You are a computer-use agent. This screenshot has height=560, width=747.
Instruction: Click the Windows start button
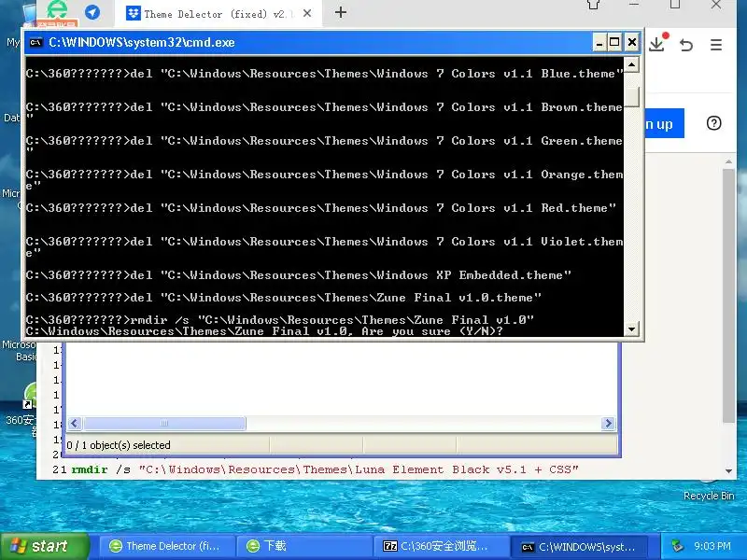(45, 546)
